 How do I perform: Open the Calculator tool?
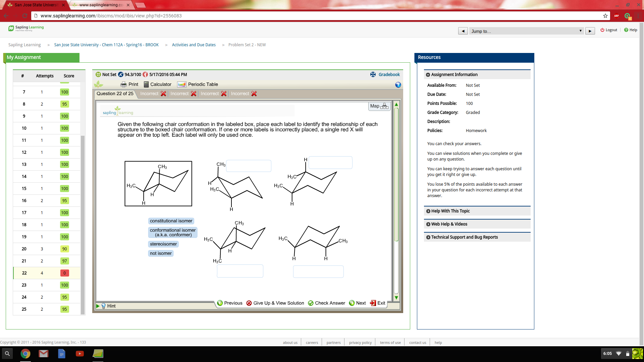tap(157, 84)
